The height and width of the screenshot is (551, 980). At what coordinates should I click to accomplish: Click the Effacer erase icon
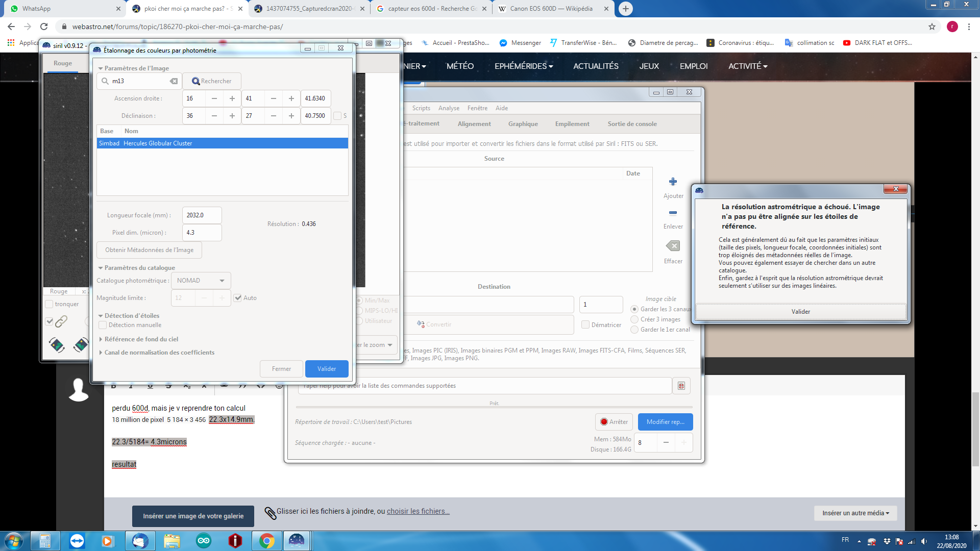coord(673,246)
